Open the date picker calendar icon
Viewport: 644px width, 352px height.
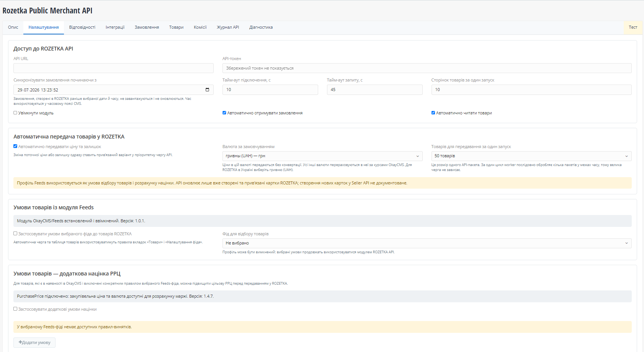click(207, 90)
